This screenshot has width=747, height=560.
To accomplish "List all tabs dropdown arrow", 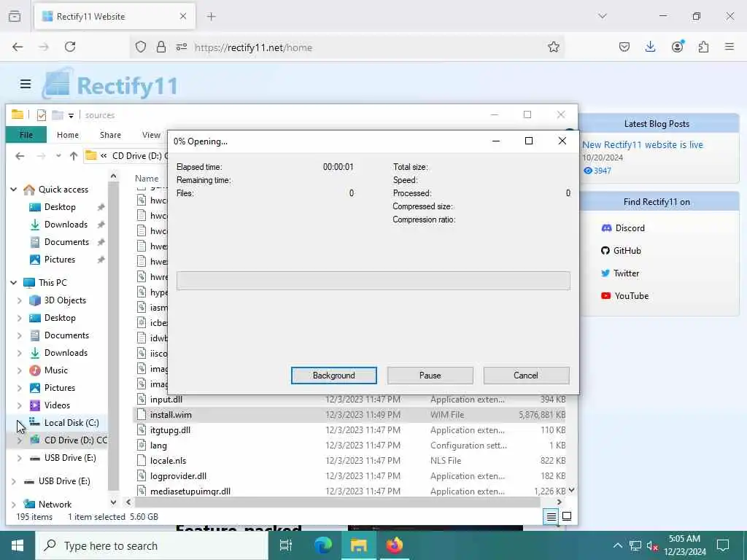I will coord(602,16).
